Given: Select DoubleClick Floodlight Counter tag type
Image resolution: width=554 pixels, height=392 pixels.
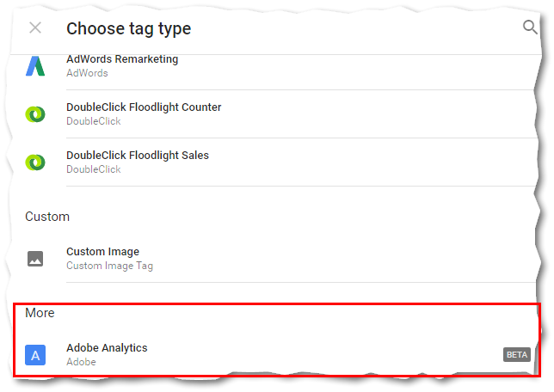Looking at the screenshot, I should (x=275, y=114).
